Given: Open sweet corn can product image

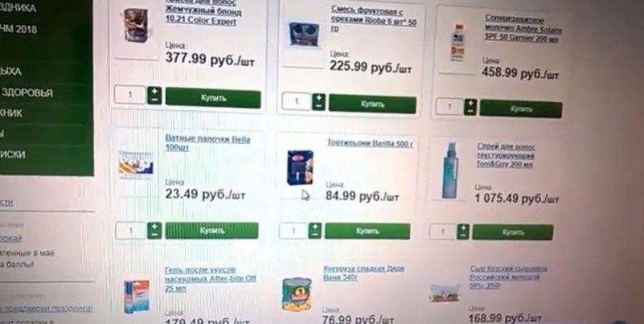Looking at the screenshot, I should click(x=297, y=294).
